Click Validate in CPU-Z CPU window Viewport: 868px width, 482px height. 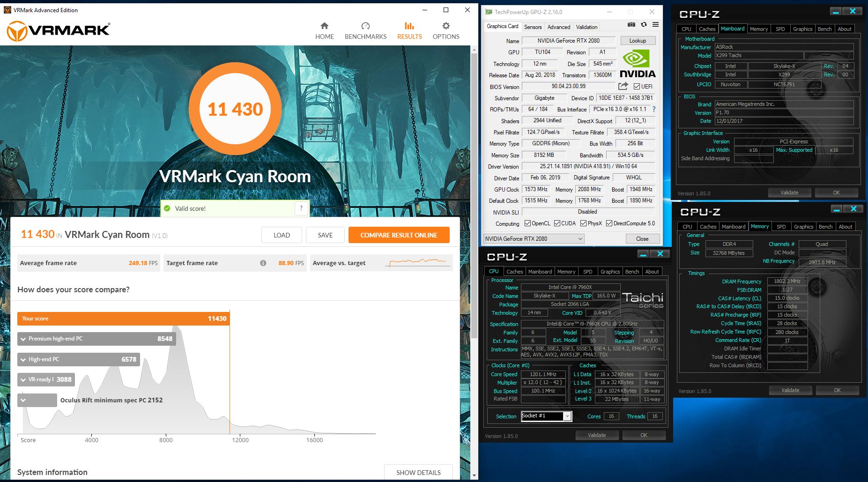pyautogui.click(x=597, y=435)
